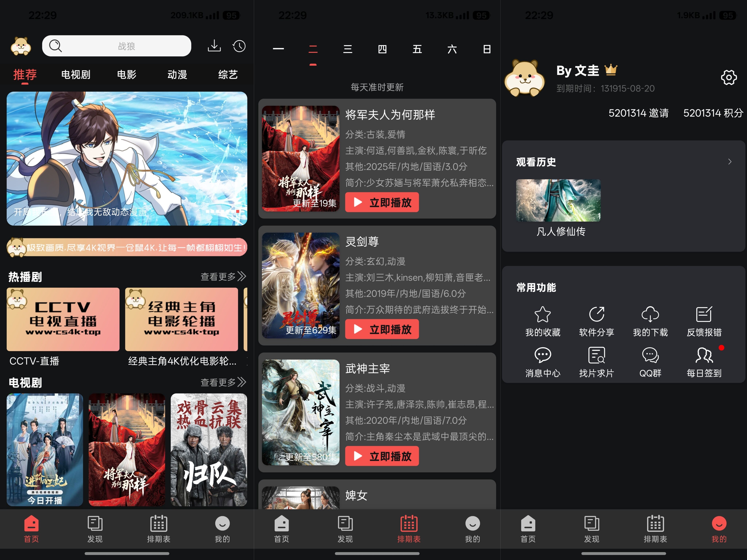
Task: Tap 首页 in the profile screen's bottom bar
Action: click(x=528, y=529)
